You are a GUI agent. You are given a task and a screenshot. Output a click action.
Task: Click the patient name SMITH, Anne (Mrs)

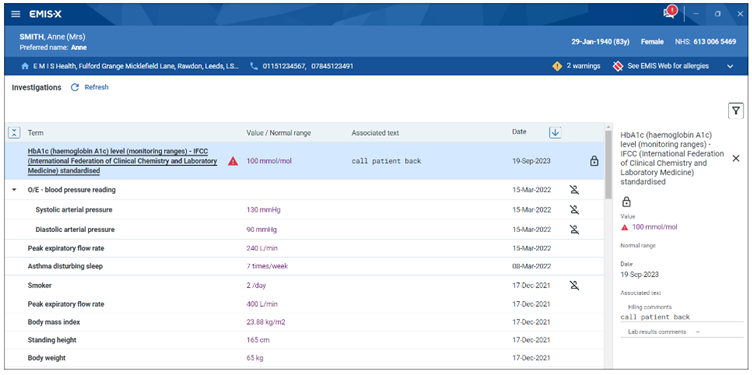53,37
